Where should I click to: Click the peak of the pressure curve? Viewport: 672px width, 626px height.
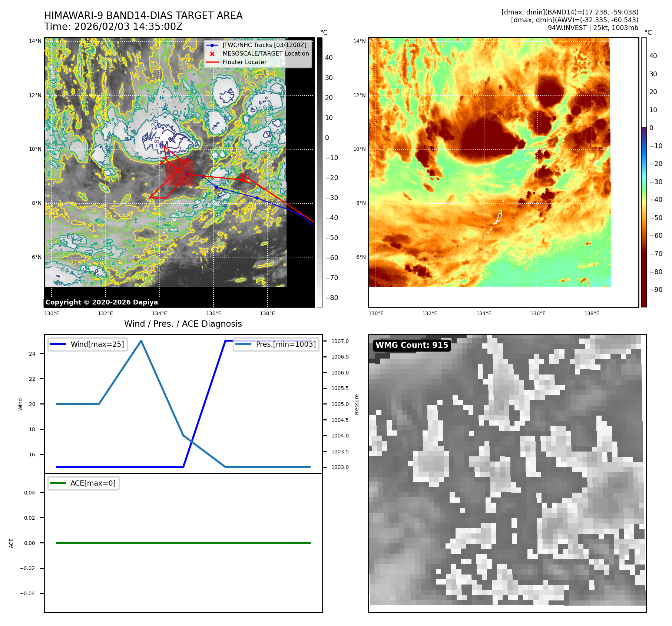[141, 341]
